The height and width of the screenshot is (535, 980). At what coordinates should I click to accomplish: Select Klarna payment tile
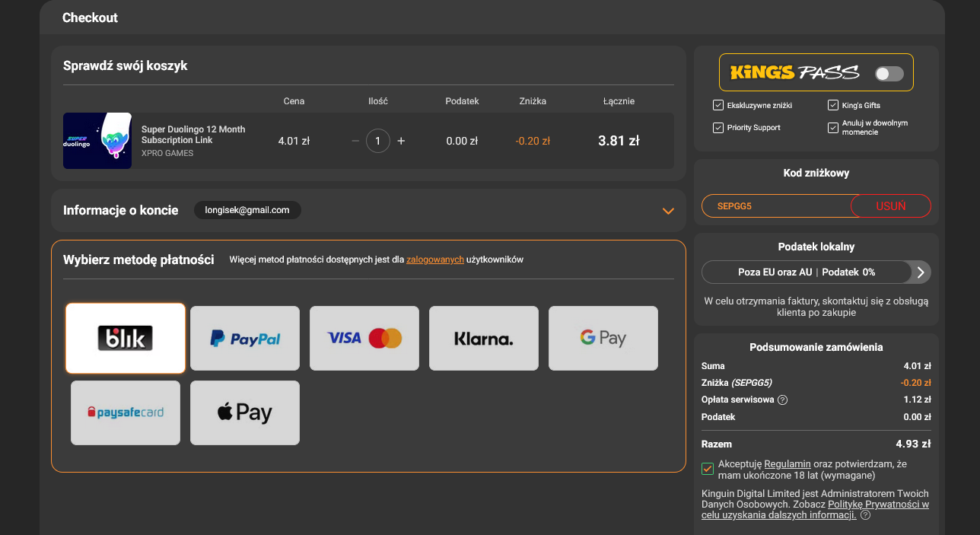[x=484, y=339]
